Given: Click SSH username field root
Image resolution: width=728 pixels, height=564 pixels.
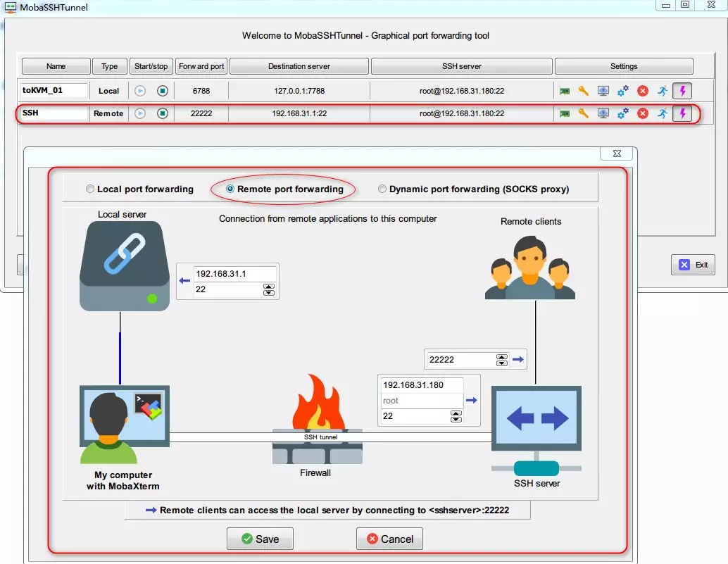Looking at the screenshot, I should [x=422, y=401].
